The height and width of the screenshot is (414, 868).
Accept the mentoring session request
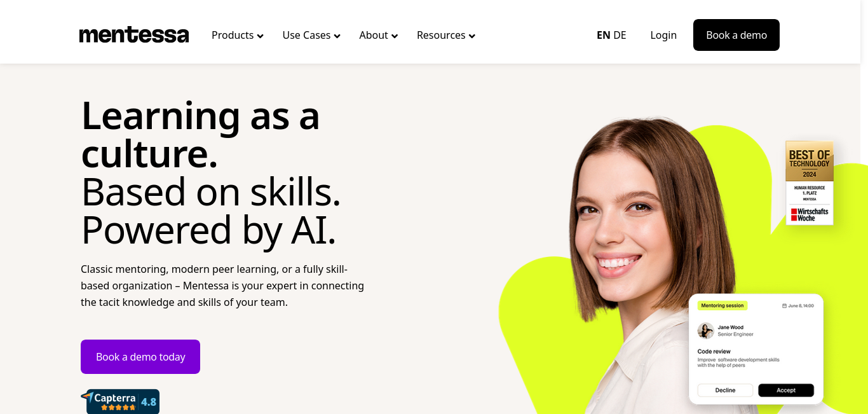tap(786, 390)
